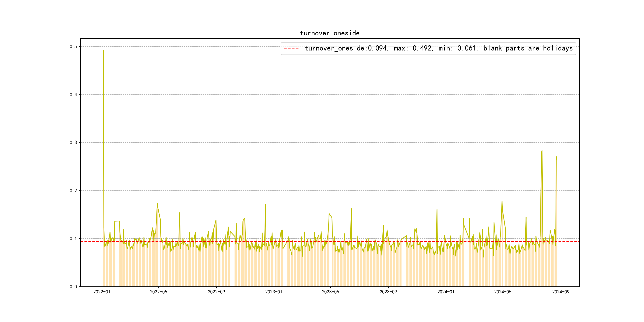The width and height of the screenshot is (644, 322).
Task: Click the red dashed legend line sample
Action: (x=291, y=48)
